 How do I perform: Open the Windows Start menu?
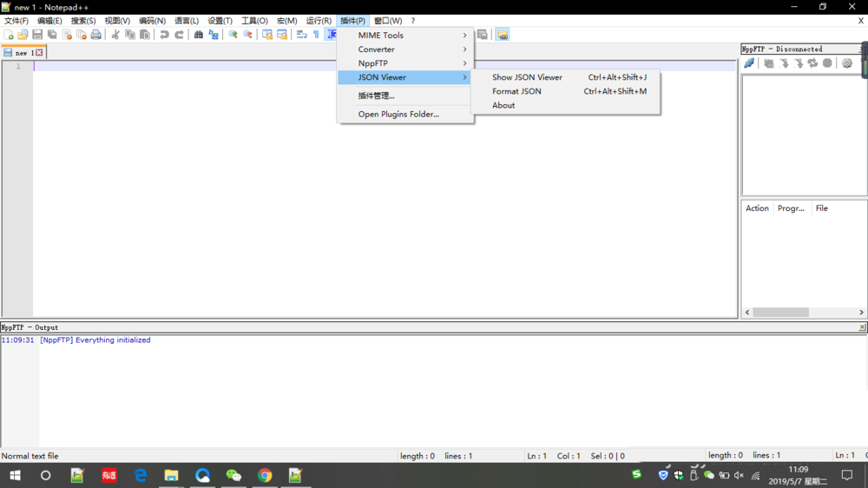(15, 475)
